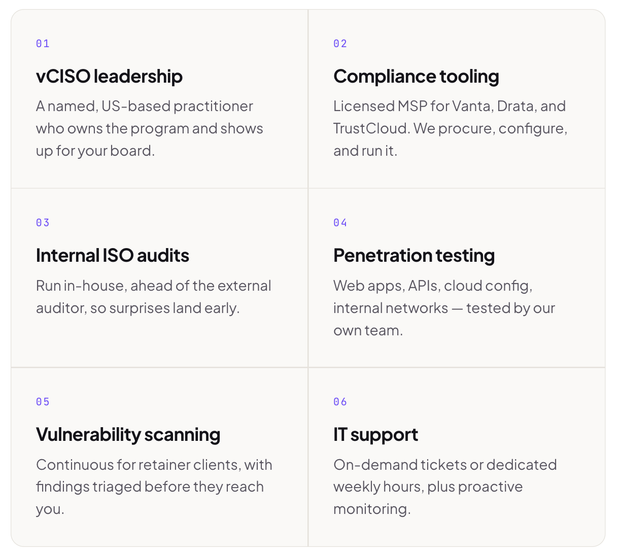
Task: Click the 01 number label
Action: click(x=43, y=43)
